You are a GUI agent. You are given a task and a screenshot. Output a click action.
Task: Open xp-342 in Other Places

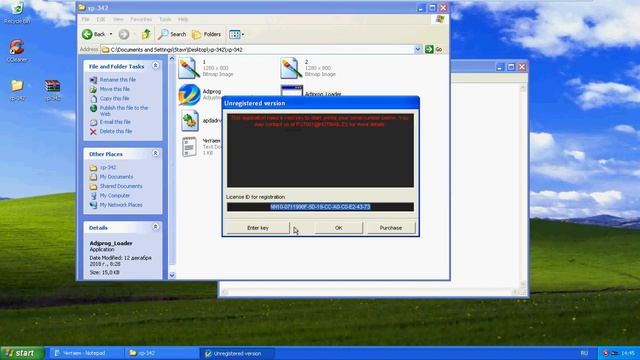coord(108,167)
